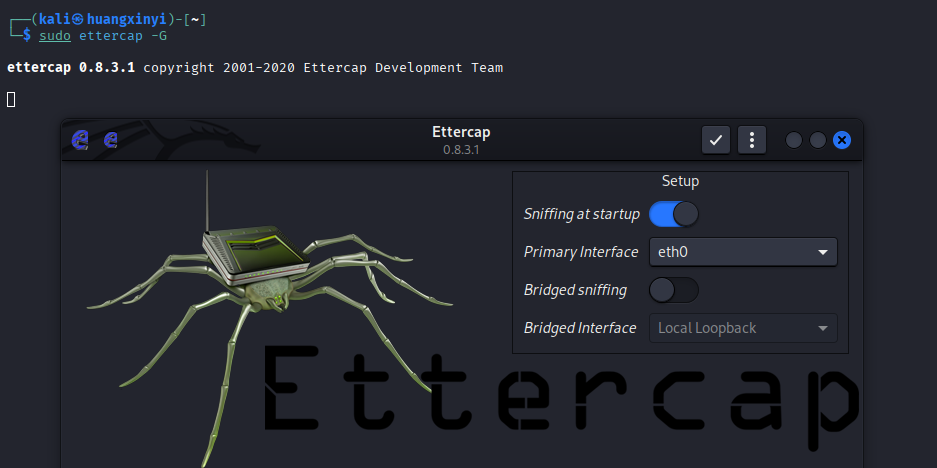Click the first gray window control circle
The width and height of the screenshot is (937, 468).
[x=794, y=140]
